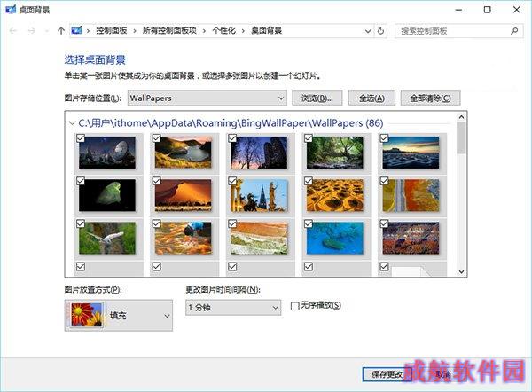Image resolution: width=532 pixels, height=392 pixels.
Task: Select the blue ocean reef thumbnail
Action: (x=335, y=238)
